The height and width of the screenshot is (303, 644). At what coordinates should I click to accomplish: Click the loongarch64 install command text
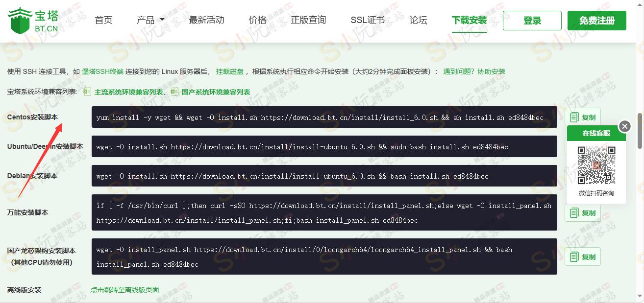tap(304, 257)
